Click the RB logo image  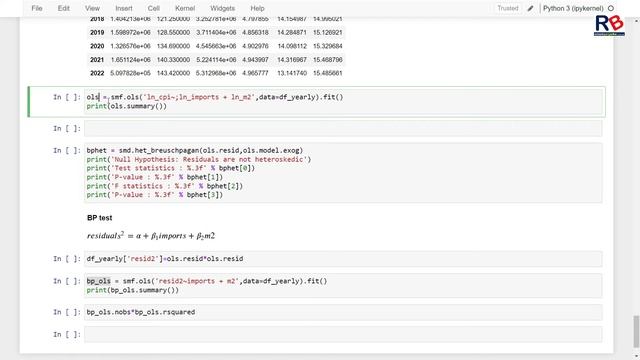coord(609,25)
